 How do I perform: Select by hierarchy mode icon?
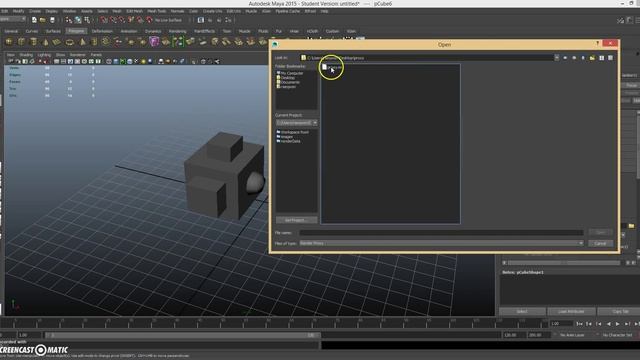pos(69,20)
